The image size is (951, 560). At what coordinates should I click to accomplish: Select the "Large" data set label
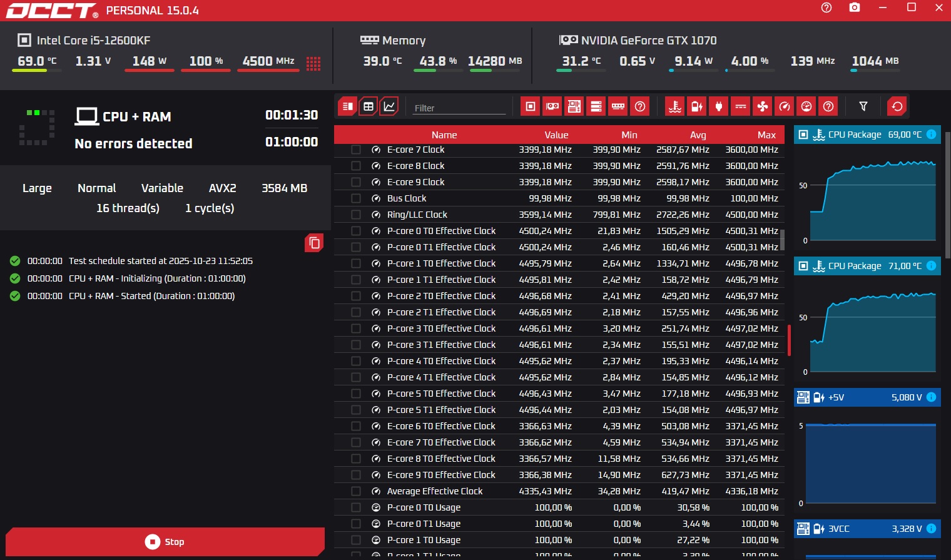tap(37, 188)
